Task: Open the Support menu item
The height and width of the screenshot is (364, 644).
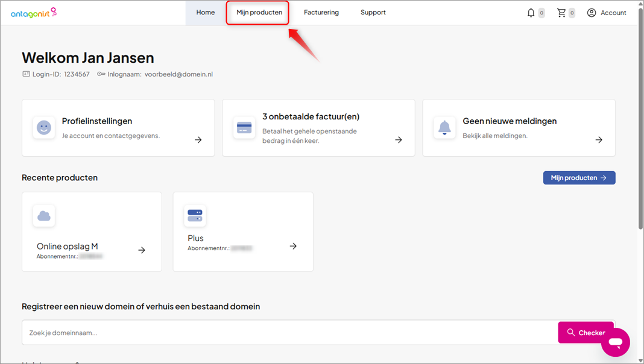Action: click(x=373, y=13)
